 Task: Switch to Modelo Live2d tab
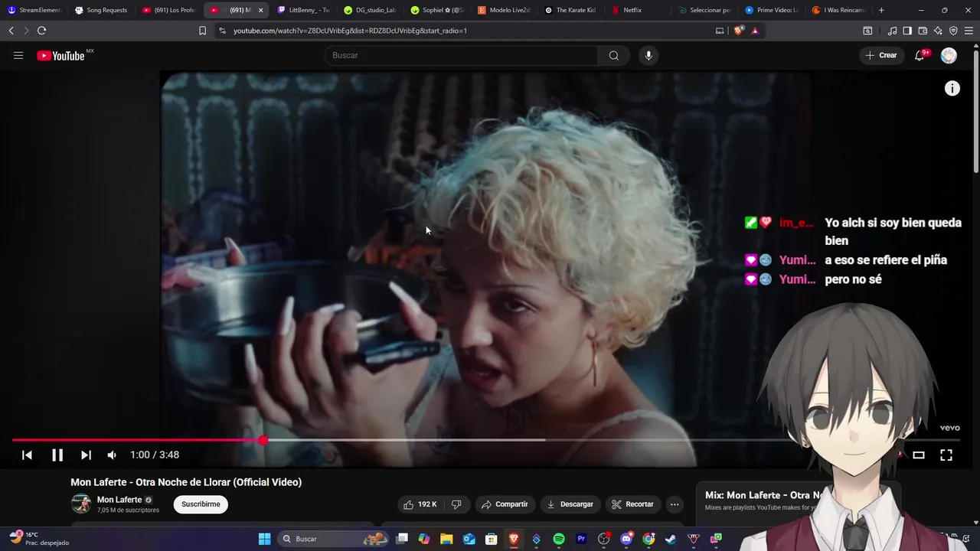(x=505, y=10)
